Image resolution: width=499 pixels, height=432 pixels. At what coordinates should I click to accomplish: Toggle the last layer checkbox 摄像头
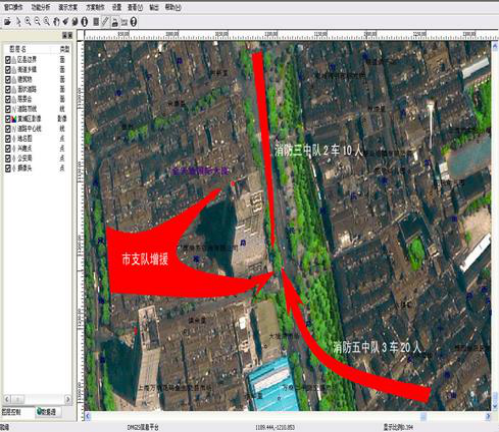[8, 168]
